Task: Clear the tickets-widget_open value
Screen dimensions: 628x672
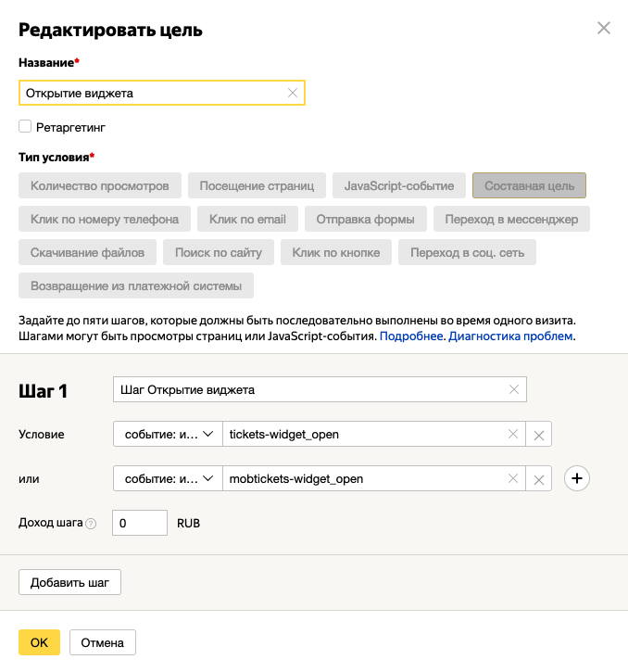Action: coord(512,434)
